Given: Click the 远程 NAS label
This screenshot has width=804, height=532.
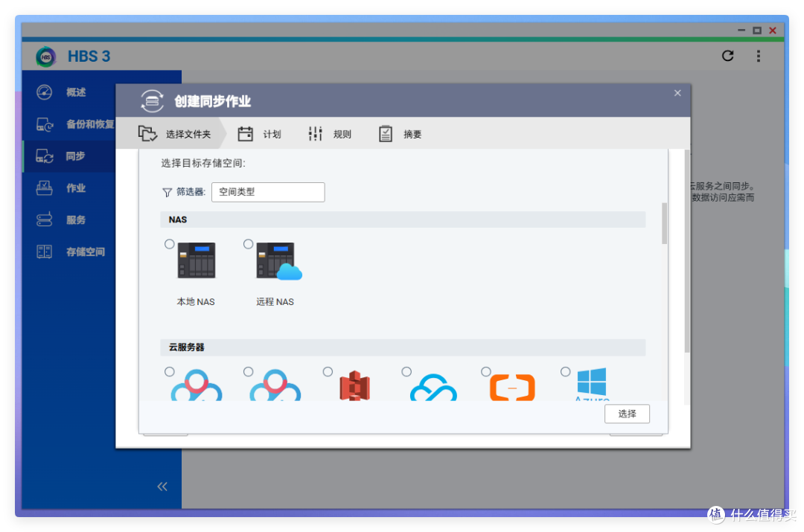Looking at the screenshot, I should point(275,302).
